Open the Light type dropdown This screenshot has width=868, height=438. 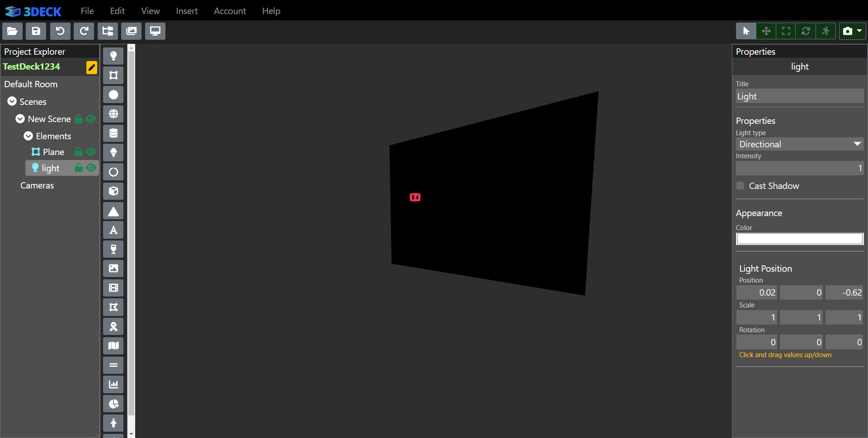tap(799, 144)
